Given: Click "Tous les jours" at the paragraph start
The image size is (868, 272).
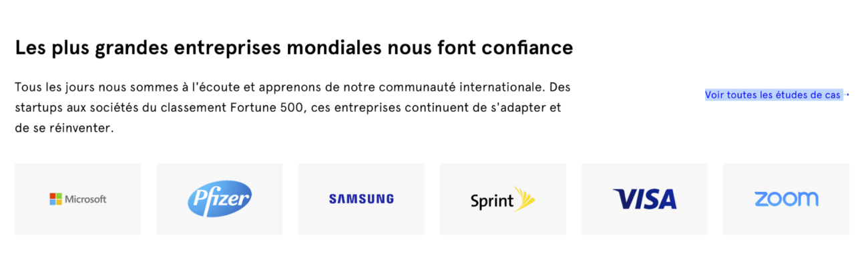Looking at the screenshot, I should click(x=50, y=87).
